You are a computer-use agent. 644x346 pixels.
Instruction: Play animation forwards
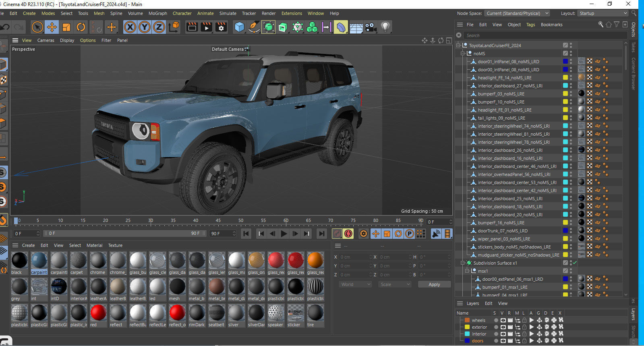tap(284, 234)
